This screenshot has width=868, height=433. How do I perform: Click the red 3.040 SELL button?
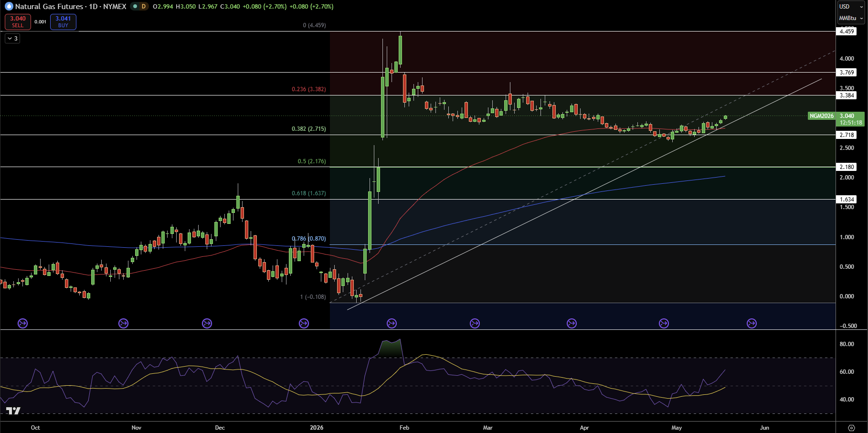18,22
